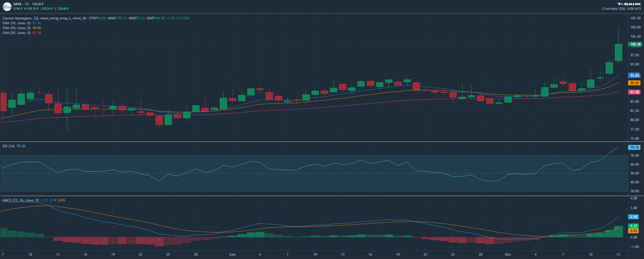Click the green 1.17 MACD histogram tag
The image size is (644, 259).
click(x=634, y=226)
